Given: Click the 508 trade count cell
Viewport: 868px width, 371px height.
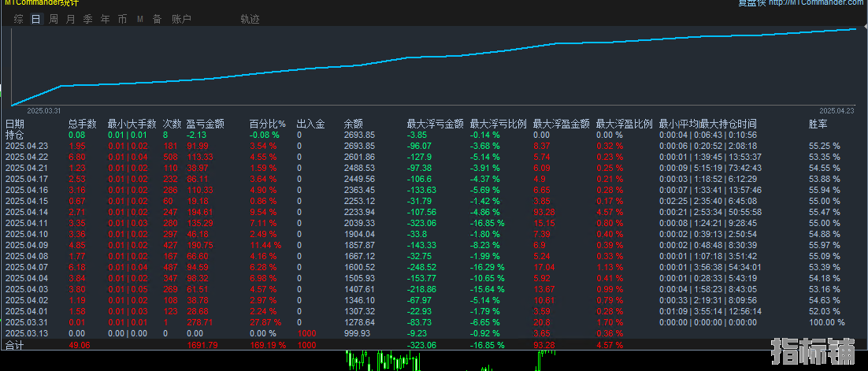Looking at the screenshot, I should tap(170, 158).
